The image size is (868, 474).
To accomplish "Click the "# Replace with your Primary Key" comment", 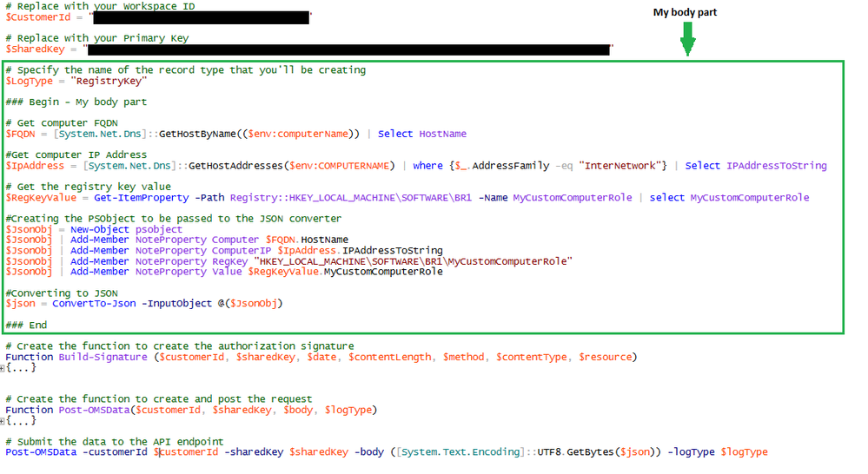I will [97, 38].
